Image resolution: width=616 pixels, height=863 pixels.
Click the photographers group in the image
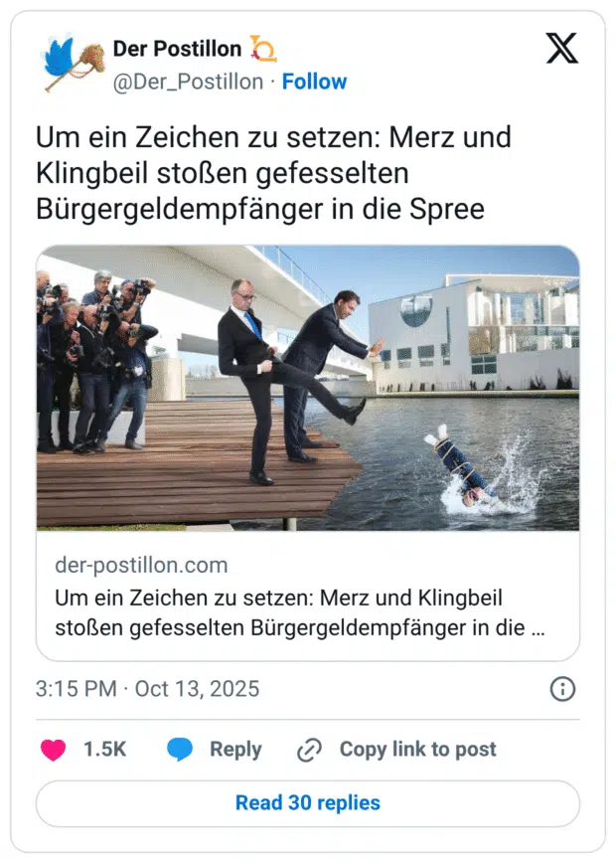(x=96, y=362)
